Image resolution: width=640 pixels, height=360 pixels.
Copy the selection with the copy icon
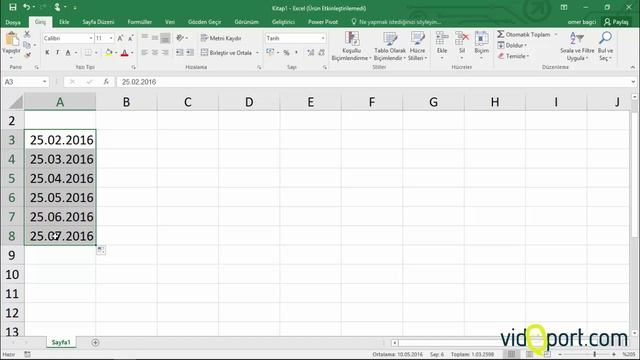27,45
